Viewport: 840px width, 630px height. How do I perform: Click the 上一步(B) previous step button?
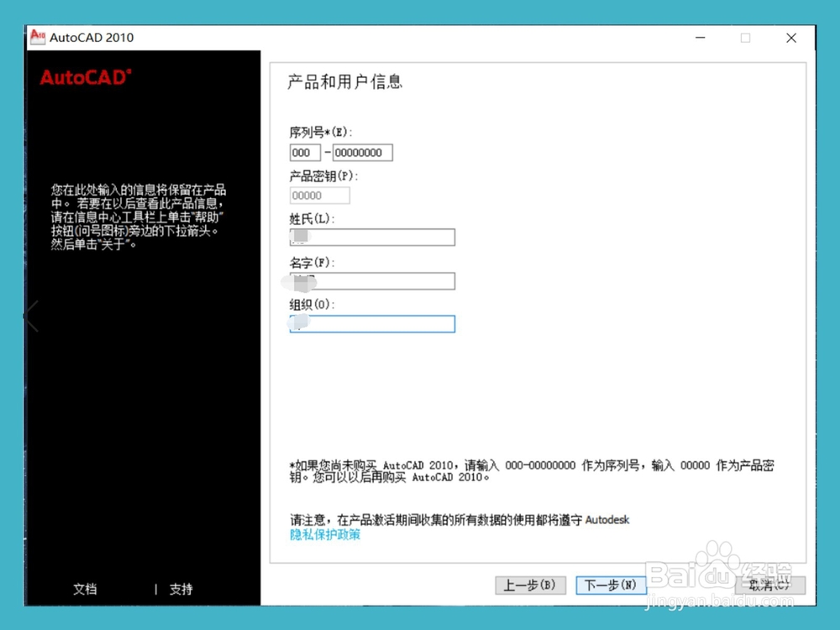pos(530,585)
